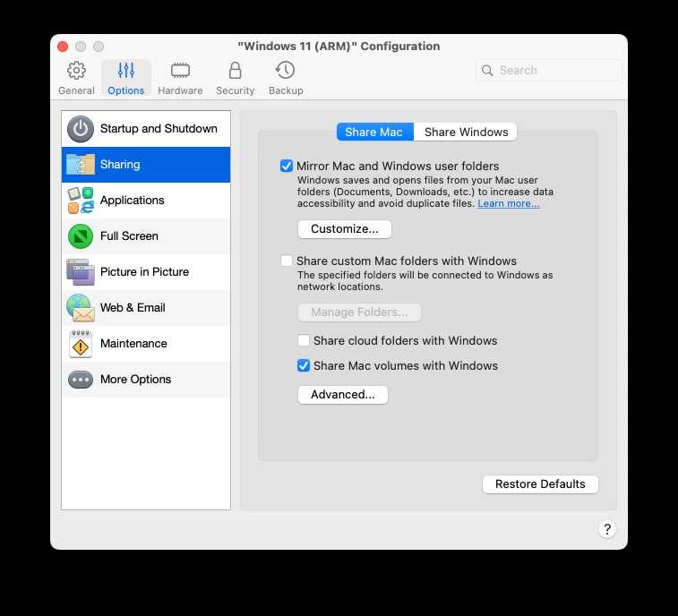Select Startup and Shutdown in sidebar list
Screen dimensions: 678x616
tap(146, 129)
